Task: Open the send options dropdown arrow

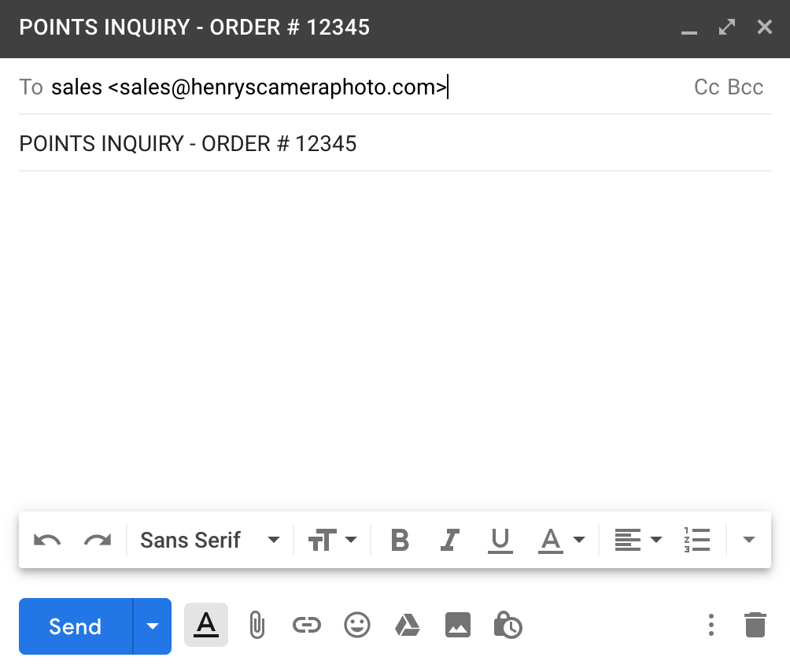Action: tap(152, 626)
